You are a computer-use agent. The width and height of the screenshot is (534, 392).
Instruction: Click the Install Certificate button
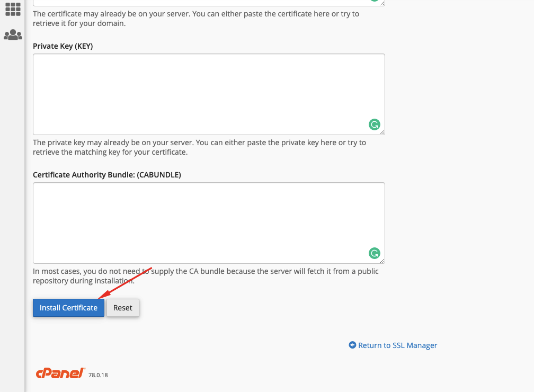pos(68,308)
